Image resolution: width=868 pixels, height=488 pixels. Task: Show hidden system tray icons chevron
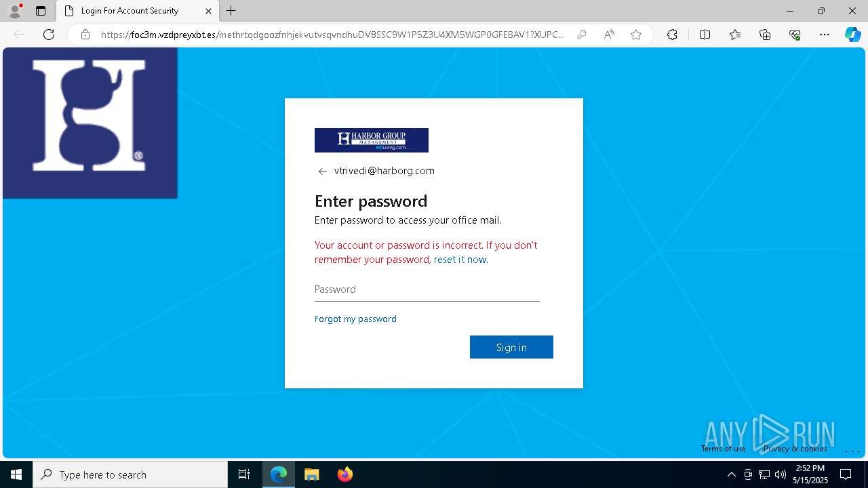[731, 474]
